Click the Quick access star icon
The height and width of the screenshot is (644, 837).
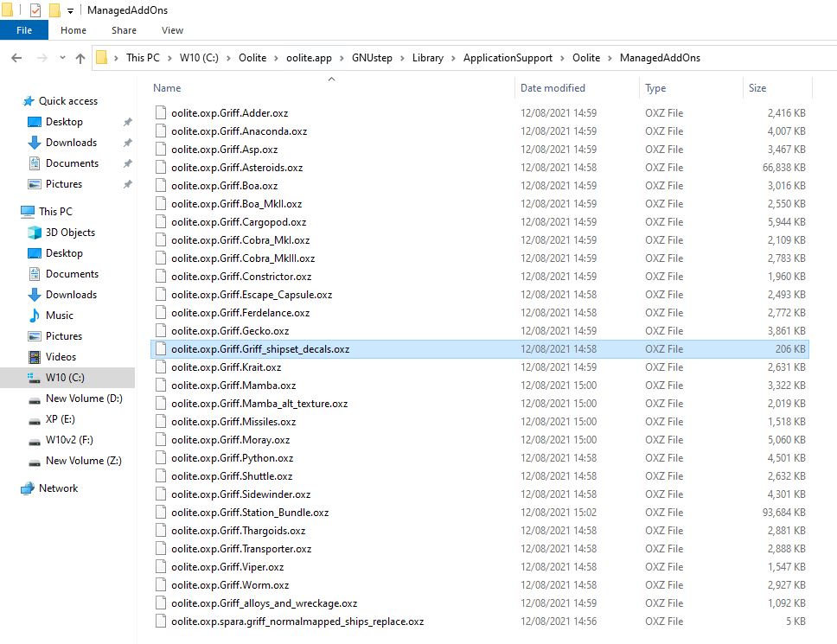29,101
